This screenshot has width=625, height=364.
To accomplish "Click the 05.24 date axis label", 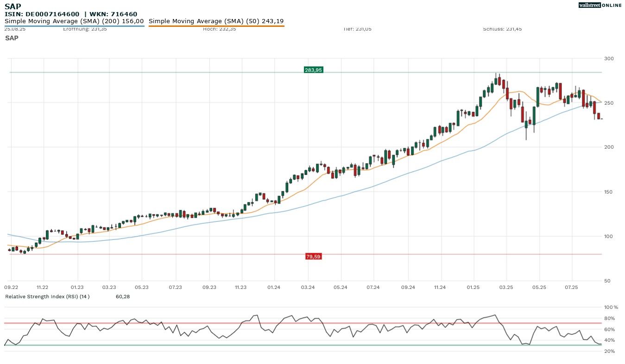I will click(x=340, y=288).
